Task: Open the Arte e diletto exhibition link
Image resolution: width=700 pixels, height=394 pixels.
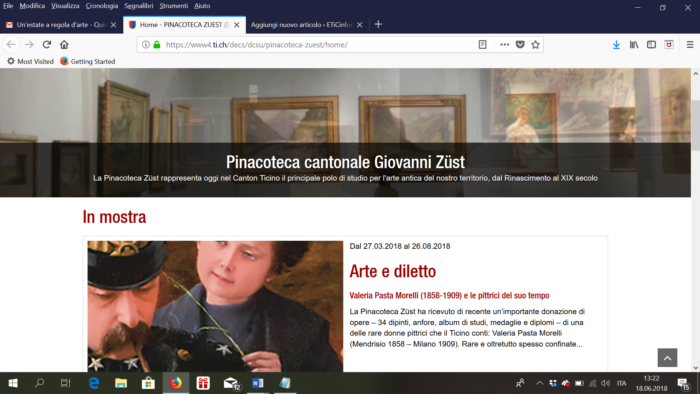Action: point(392,271)
